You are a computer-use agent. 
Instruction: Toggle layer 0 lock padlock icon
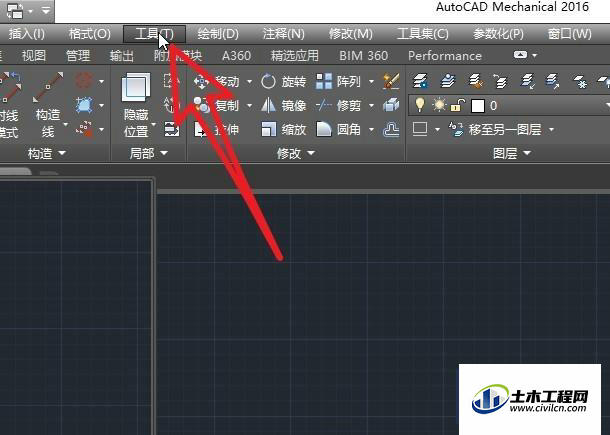point(458,105)
